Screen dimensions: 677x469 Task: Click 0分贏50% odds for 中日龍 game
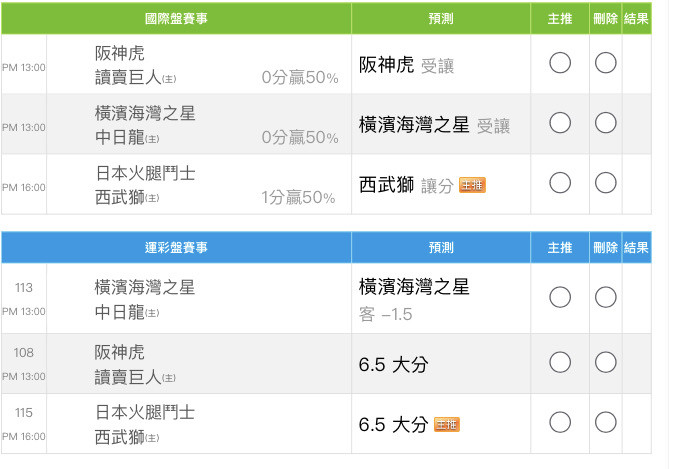click(300, 137)
